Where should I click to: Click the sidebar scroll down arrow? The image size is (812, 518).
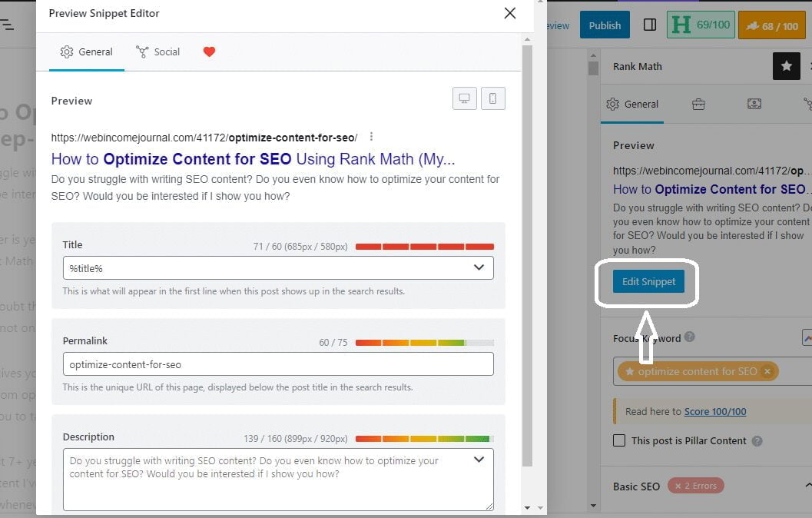(x=594, y=506)
